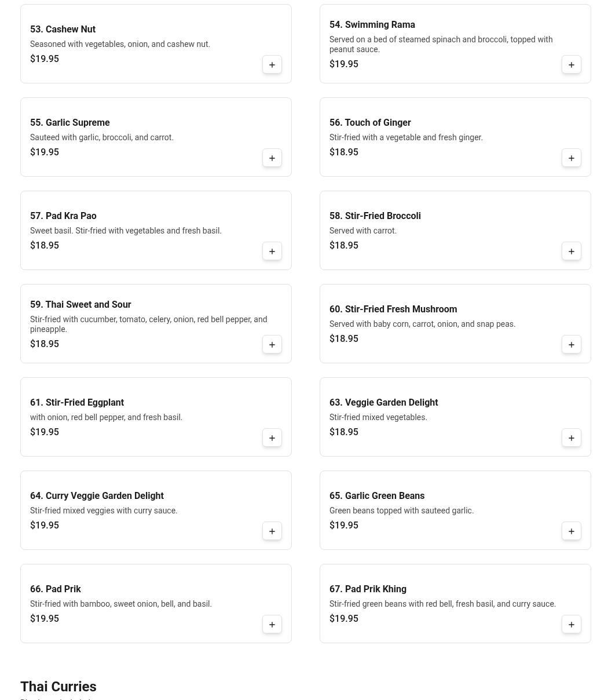
Task: Add 65. Garlic Green Beans with plus icon
Action: [x=572, y=531]
